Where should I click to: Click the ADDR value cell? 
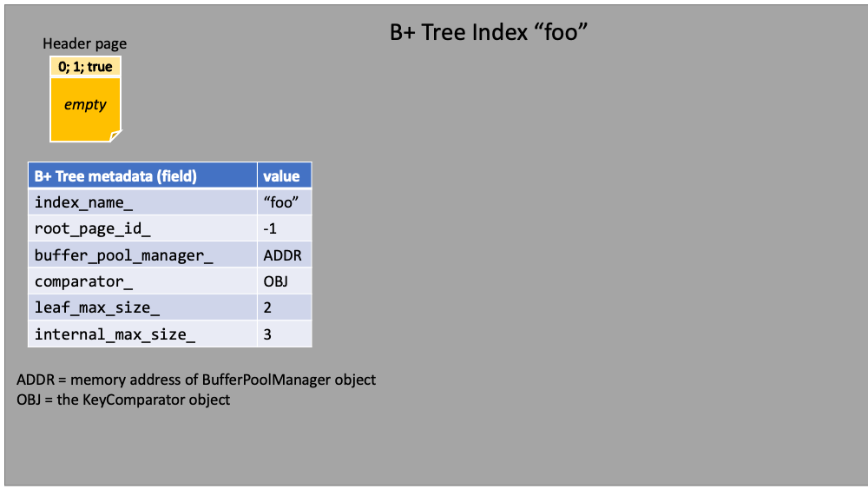pos(284,254)
